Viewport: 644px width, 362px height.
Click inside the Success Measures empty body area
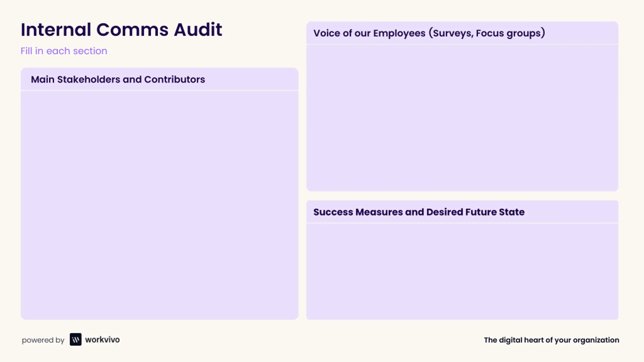[x=462, y=271]
